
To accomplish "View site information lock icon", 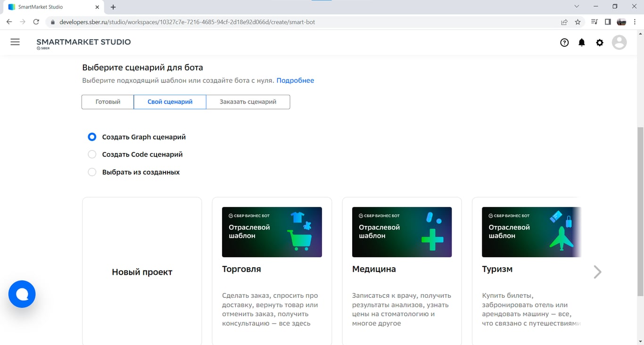I will [x=52, y=22].
